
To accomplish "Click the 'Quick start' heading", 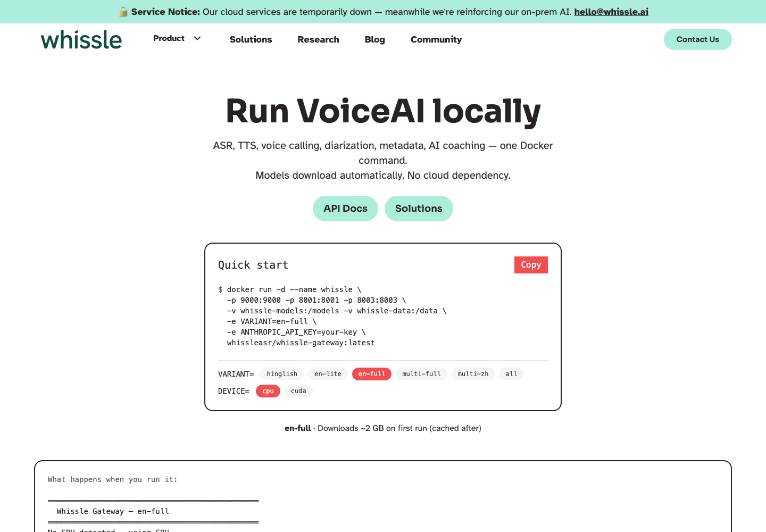I will click(253, 265).
